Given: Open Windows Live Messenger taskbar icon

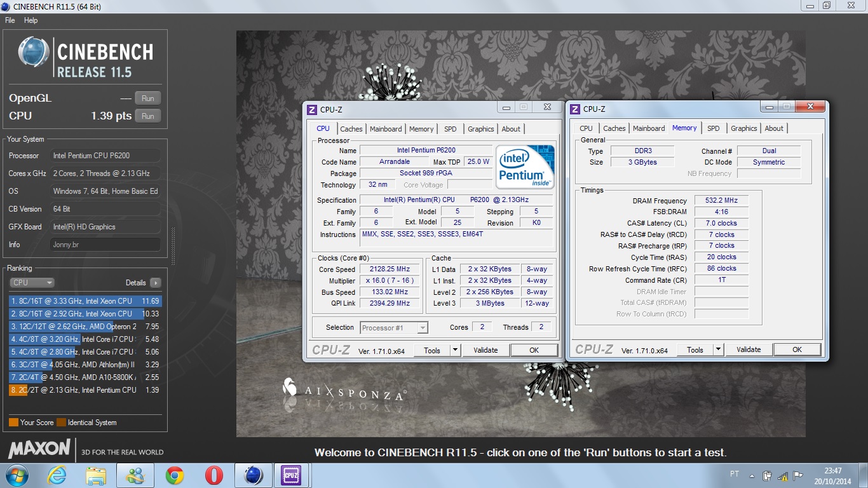Looking at the screenshot, I should tap(135, 475).
